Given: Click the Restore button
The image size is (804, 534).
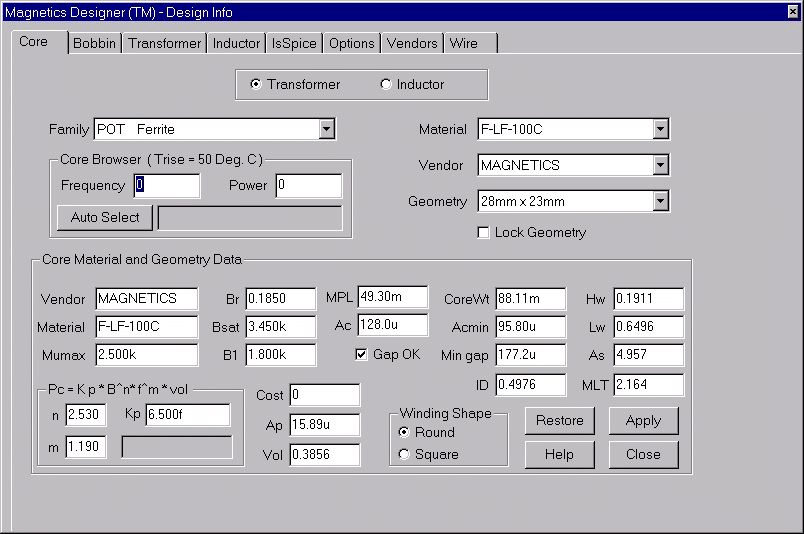Looking at the screenshot, I should 559,421.
